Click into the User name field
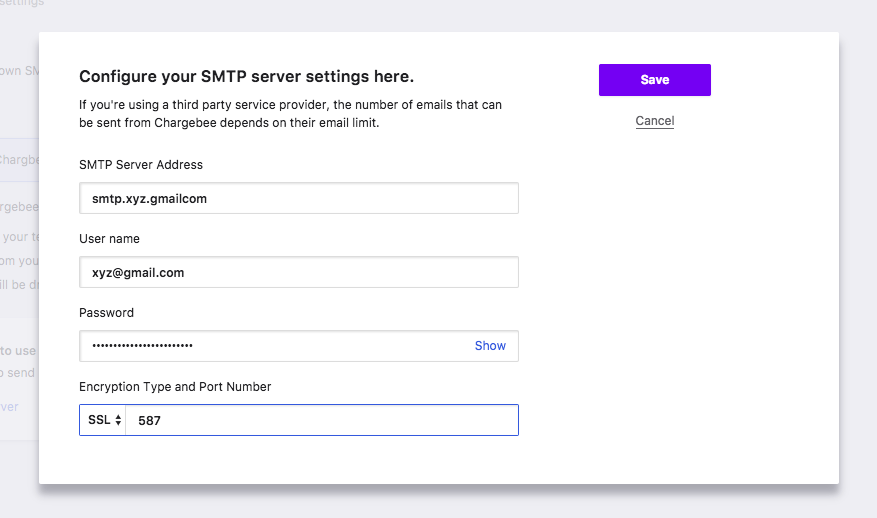This screenshot has height=518, width=877. (x=298, y=272)
